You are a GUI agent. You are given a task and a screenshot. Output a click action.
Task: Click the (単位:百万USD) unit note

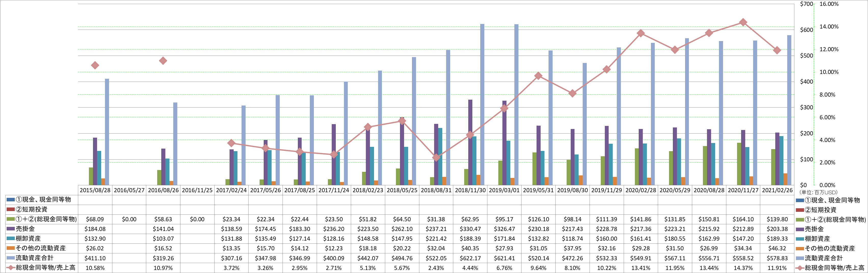tap(818, 192)
